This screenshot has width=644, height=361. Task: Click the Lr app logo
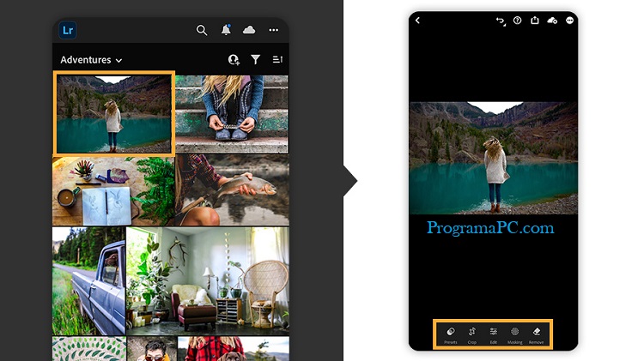point(69,30)
